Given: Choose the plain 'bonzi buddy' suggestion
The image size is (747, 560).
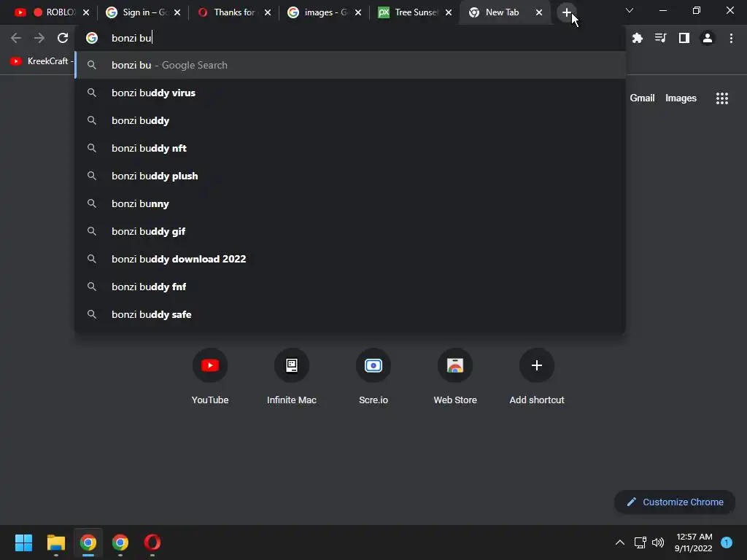Looking at the screenshot, I should coord(350,120).
